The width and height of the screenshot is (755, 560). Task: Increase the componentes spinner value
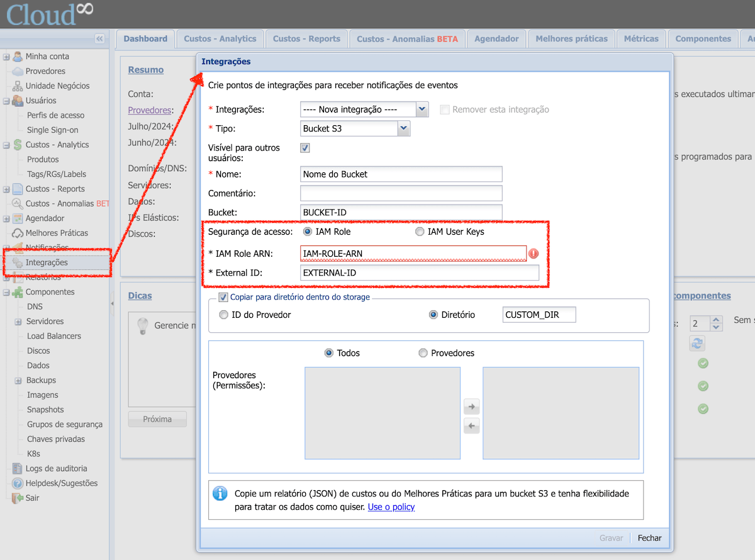tap(715, 320)
